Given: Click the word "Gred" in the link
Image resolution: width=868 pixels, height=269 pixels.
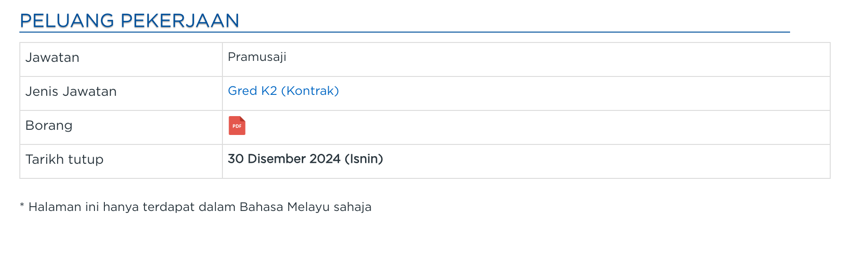Looking at the screenshot, I should tap(243, 91).
